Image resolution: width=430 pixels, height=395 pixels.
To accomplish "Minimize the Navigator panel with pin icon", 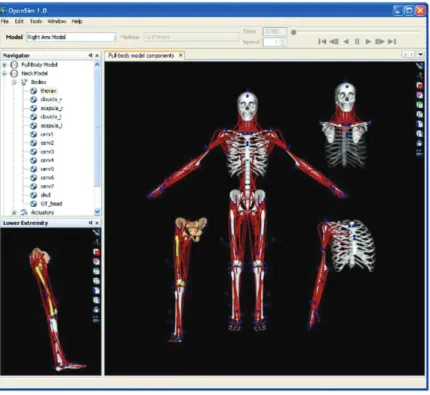I will click(x=90, y=55).
